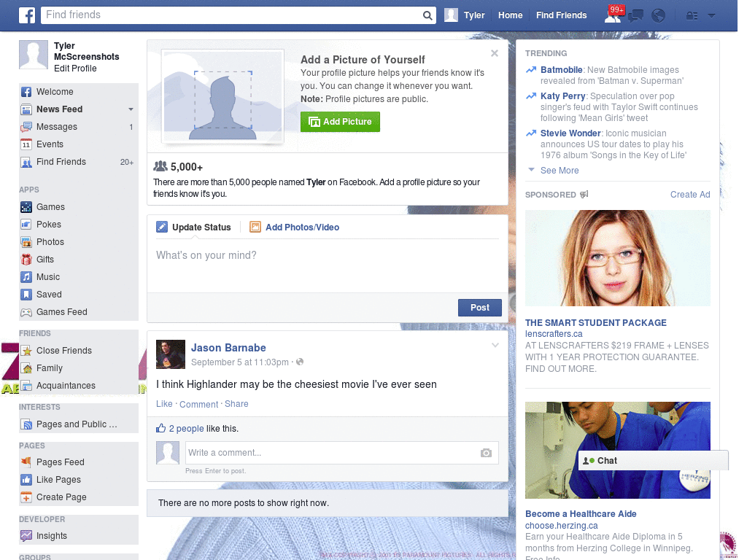The width and height of the screenshot is (747, 560).
Task: Click the Close Friends star icon
Action: (x=26, y=351)
